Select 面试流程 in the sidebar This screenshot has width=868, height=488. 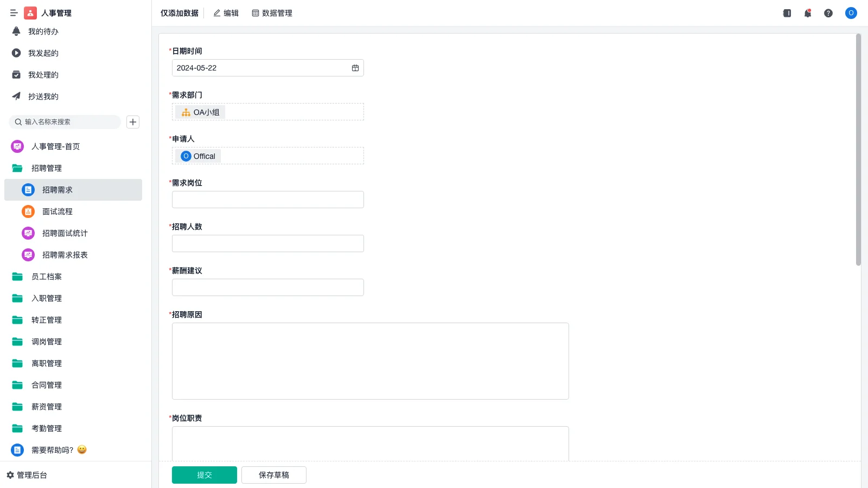[58, 211]
